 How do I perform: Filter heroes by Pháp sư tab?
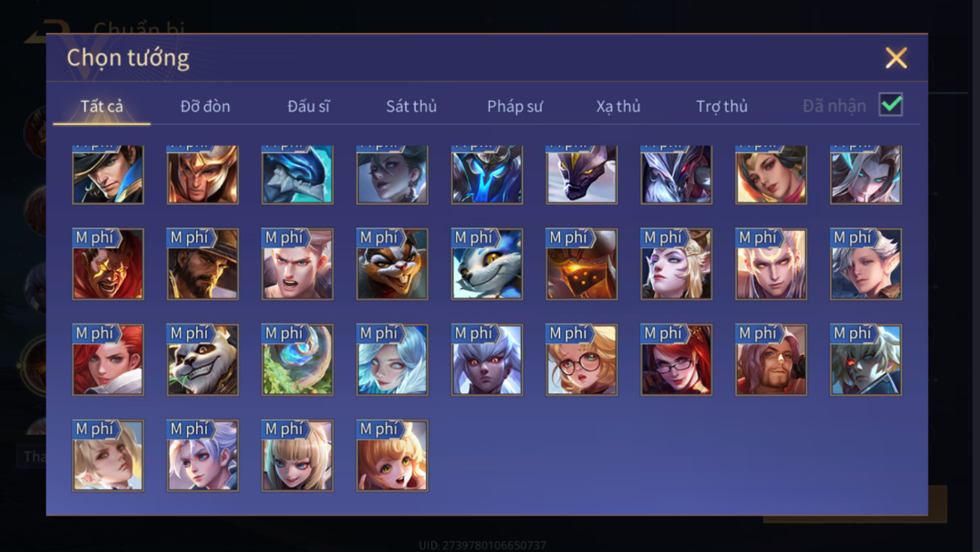515,106
